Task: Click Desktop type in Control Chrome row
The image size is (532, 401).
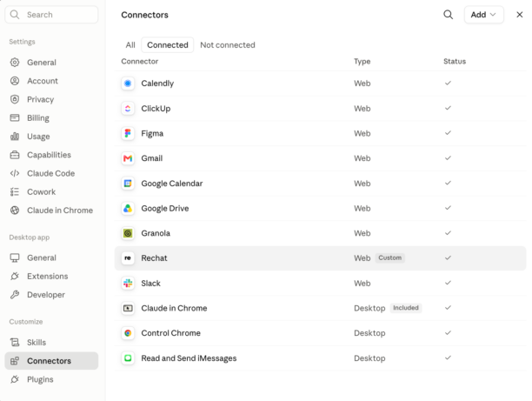Action: 369,333
